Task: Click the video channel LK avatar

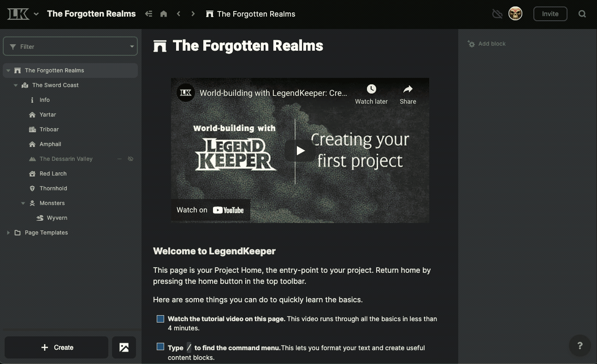Action: click(x=185, y=93)
